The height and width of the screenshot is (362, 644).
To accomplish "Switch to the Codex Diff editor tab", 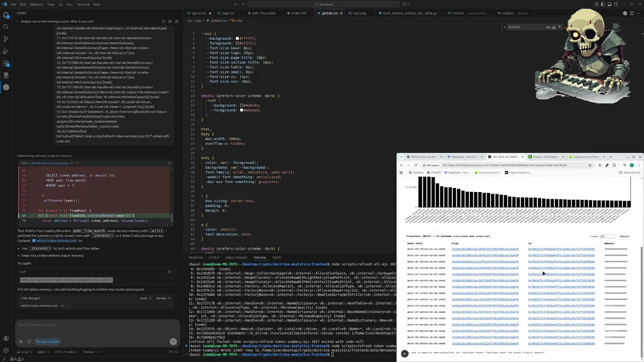I will tap(298, 13).
